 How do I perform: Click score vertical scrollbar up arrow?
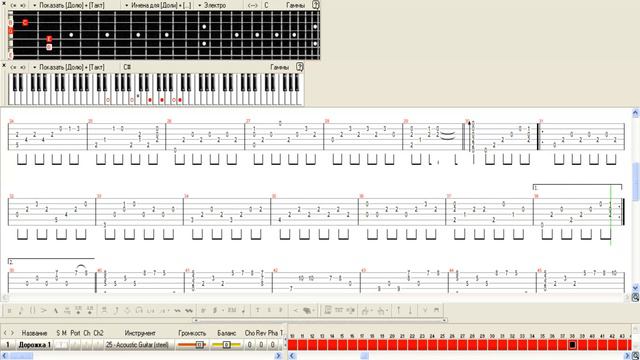coord(636,112)
